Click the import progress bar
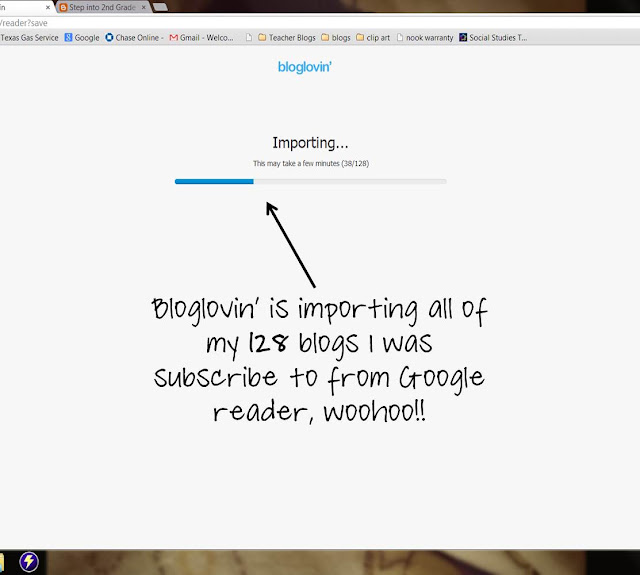The width and height of the screenshot is (640, 575). (311, 182)
